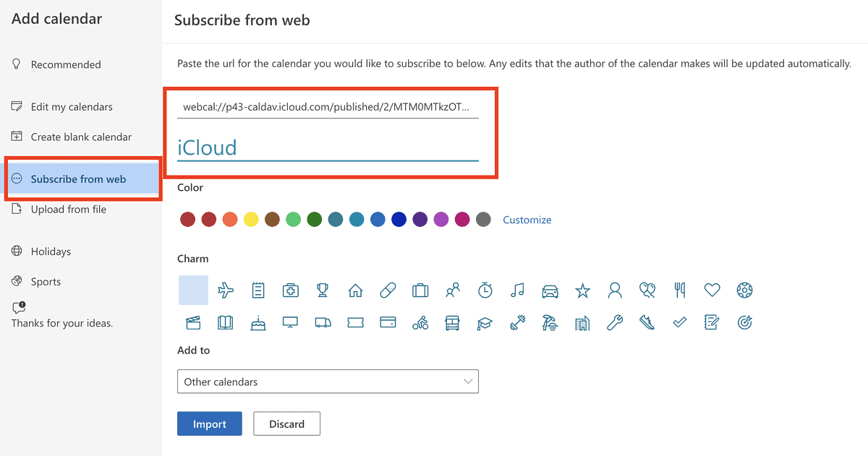Pick the bicycle rider charm
Screen dimensions: 868x456
(420, 323)
